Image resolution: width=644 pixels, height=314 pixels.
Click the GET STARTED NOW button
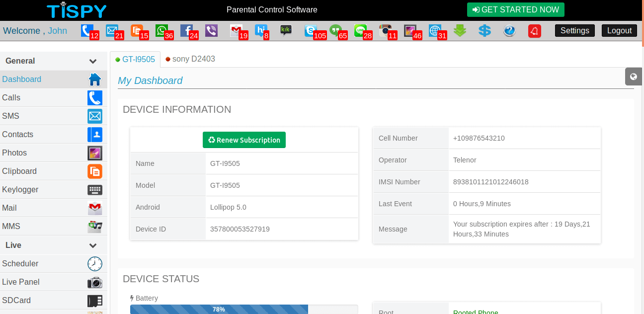point(516,9)
